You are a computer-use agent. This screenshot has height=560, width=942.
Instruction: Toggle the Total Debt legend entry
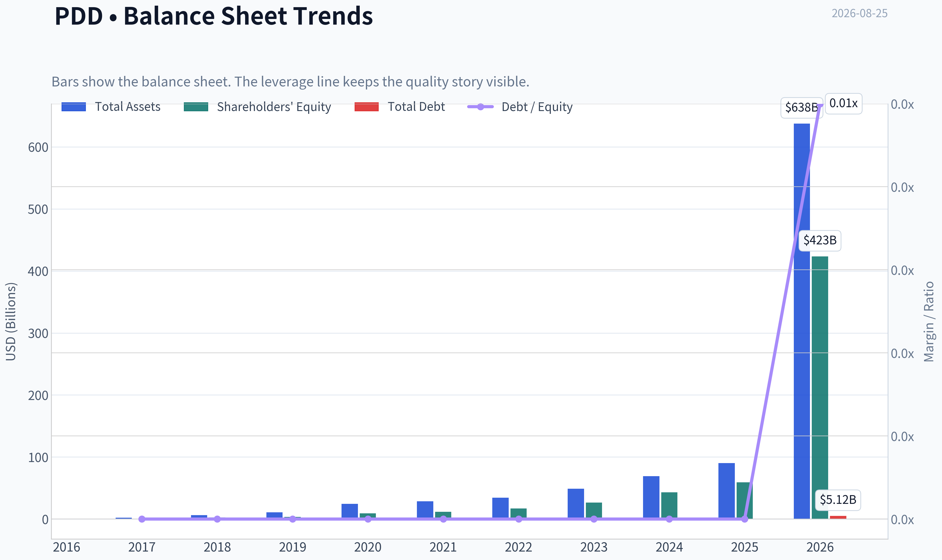(400, 107)
